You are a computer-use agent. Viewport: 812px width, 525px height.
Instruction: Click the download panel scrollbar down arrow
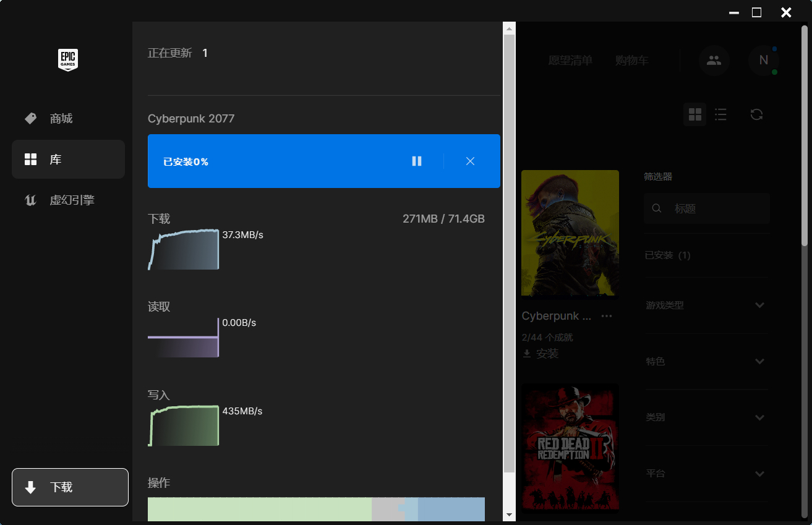point(510,514)
